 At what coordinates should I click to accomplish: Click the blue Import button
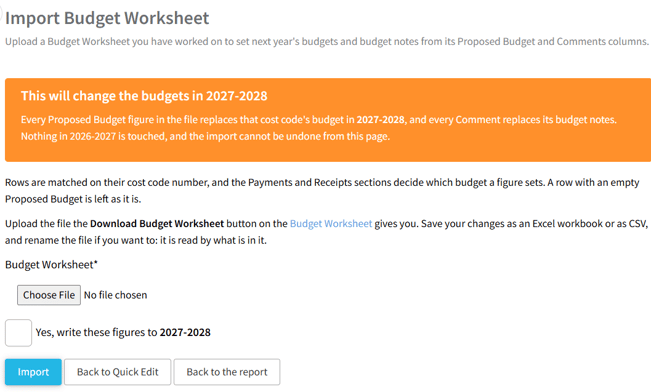pos(33,372)
